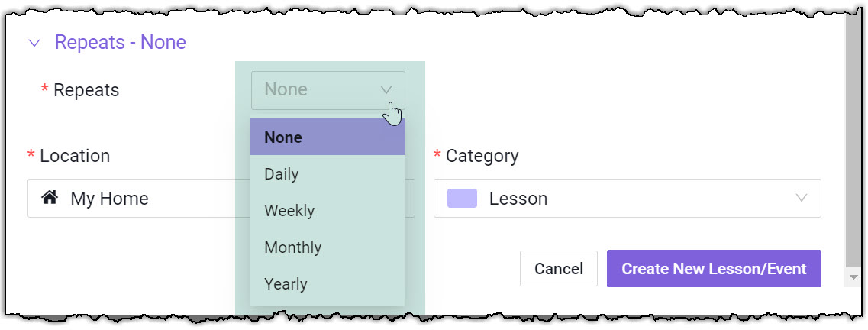Collapse the Repeats section chevron
This screenshot has height=330, width=868.
coord(34,43)
